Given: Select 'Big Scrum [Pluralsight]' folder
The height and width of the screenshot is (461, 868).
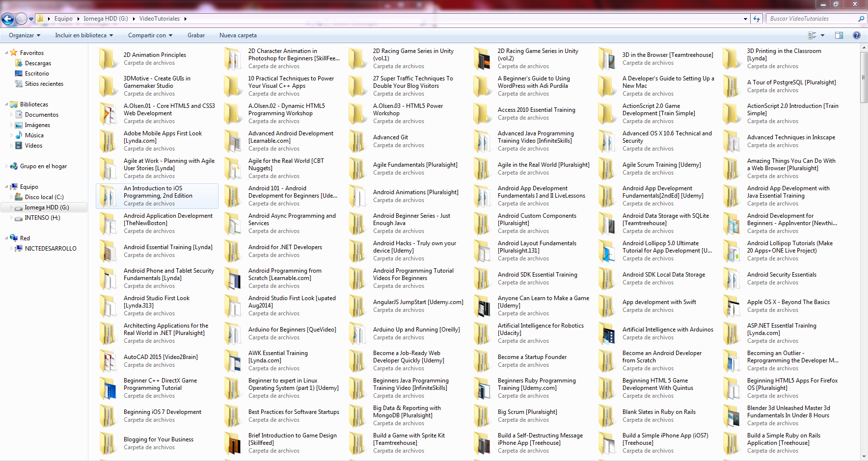Looking at the screenshot, I should click(x=531, y=416).
